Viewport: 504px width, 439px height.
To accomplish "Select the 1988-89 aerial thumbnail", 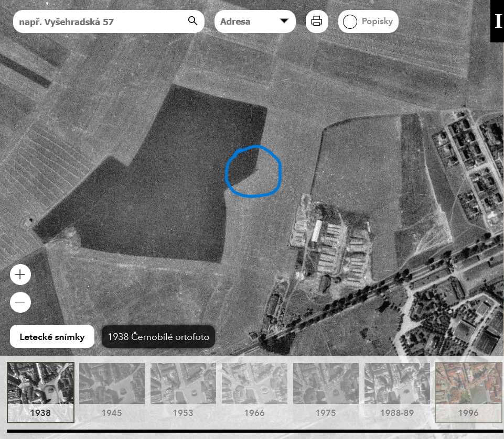I will 398,392.
